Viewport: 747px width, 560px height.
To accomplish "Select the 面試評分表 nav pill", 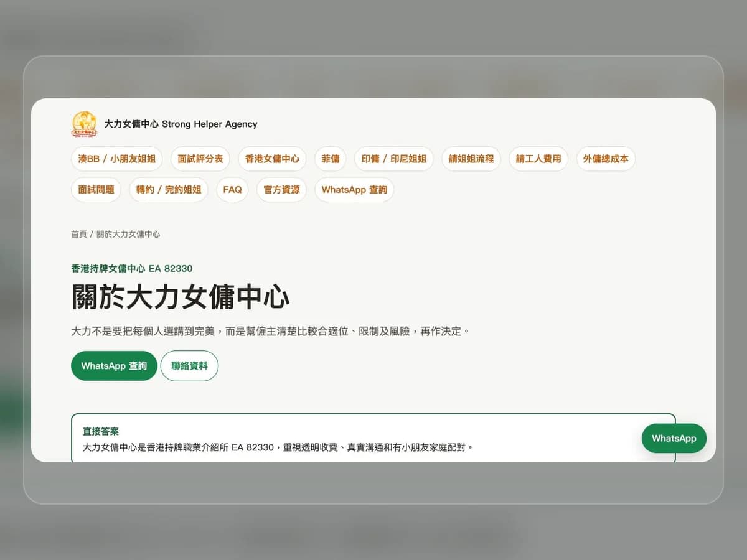I will click(200, 159).
